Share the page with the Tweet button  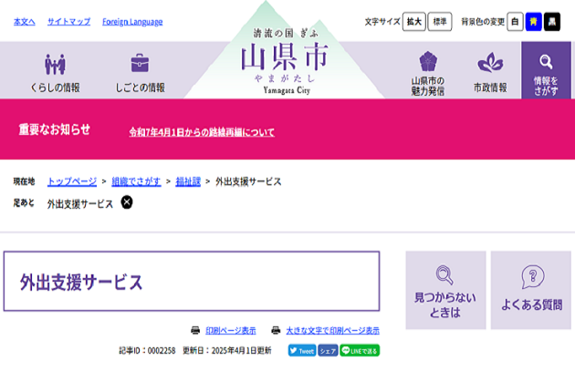(x=301, y=350)
